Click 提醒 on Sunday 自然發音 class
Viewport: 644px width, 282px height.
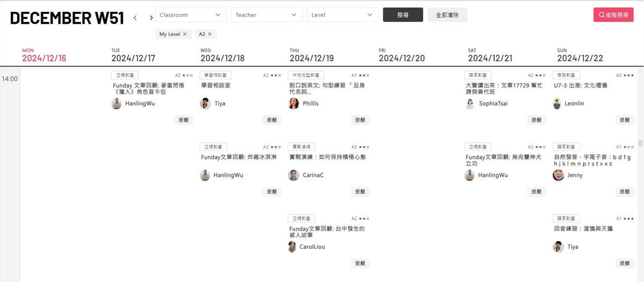(x=625, y=191)
